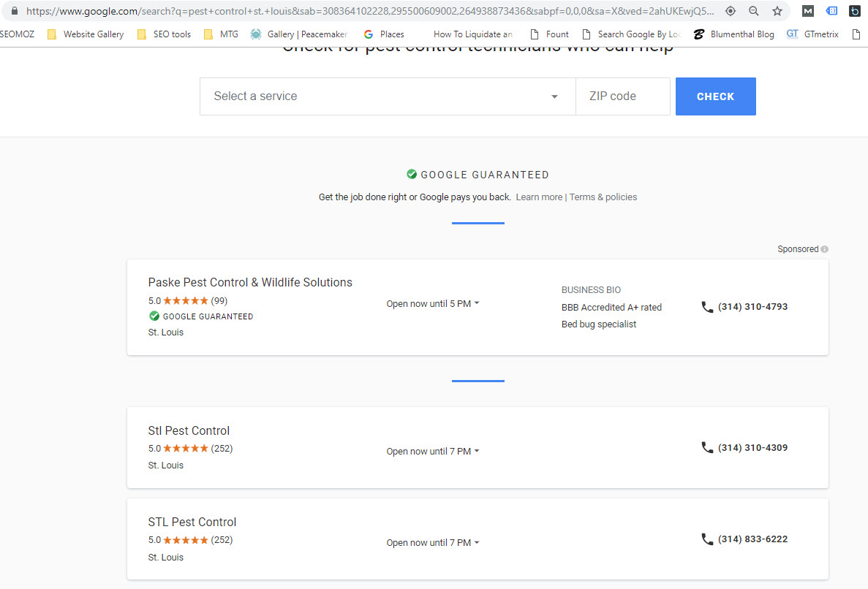Open the Learn more link
Screen dimensions: 868x589
tap(539, 197)
